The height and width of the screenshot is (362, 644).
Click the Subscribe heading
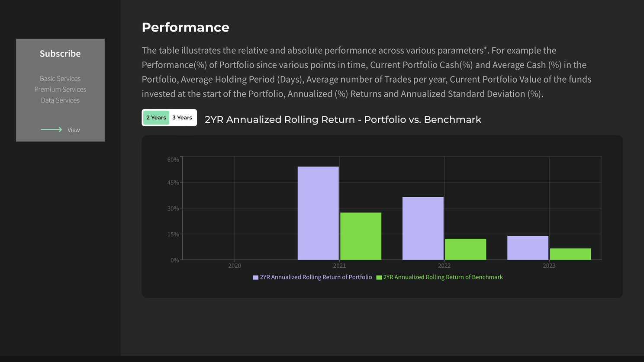[x=60, y=54]
